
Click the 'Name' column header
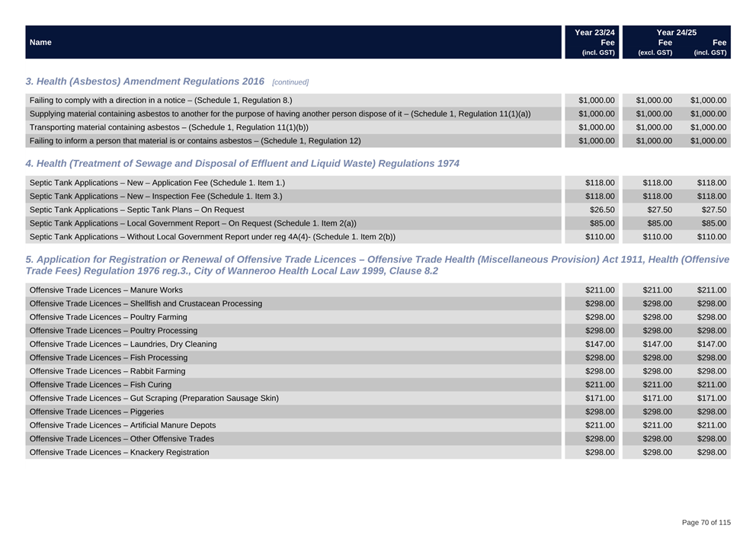point(40,43)
